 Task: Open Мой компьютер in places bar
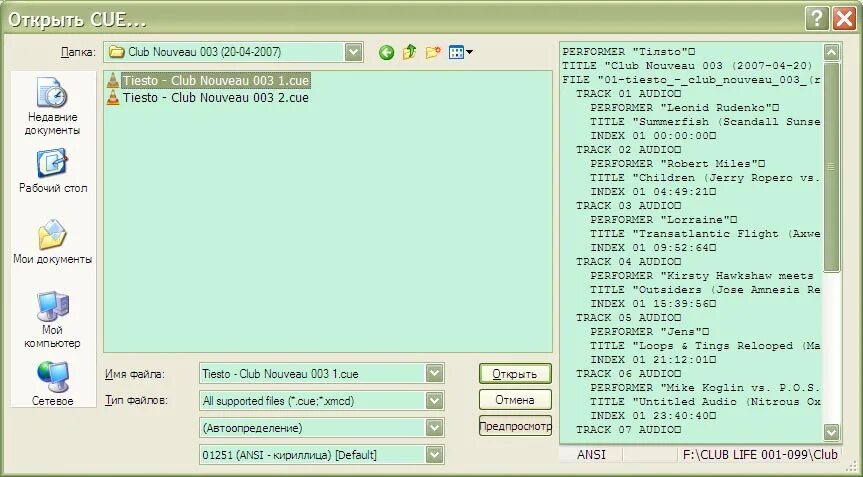(x=53, y=319)
